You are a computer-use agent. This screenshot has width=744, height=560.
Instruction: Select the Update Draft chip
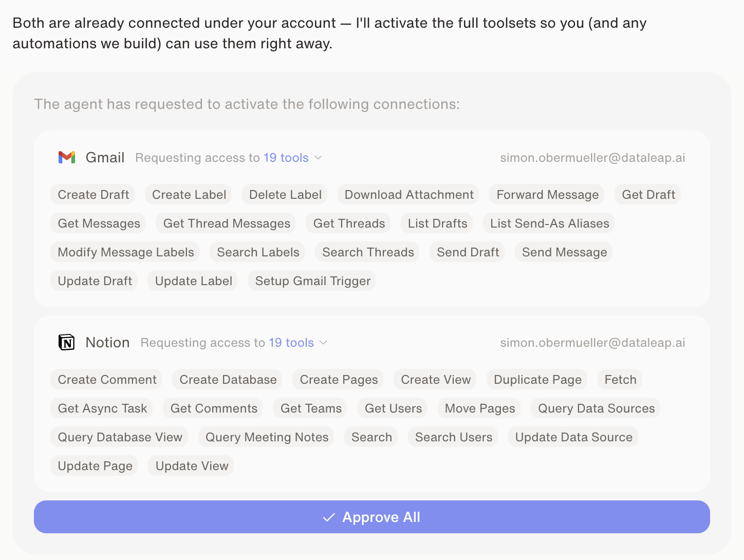[x=95, y=281]
